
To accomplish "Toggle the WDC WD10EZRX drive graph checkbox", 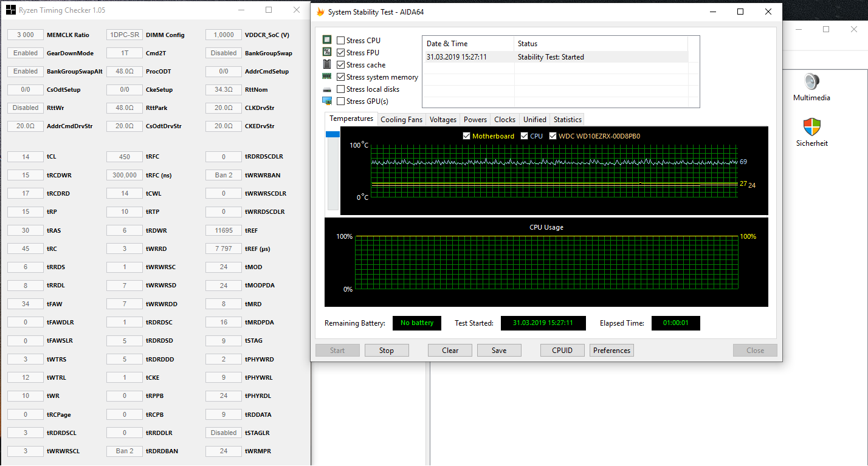I will (553, 136).
